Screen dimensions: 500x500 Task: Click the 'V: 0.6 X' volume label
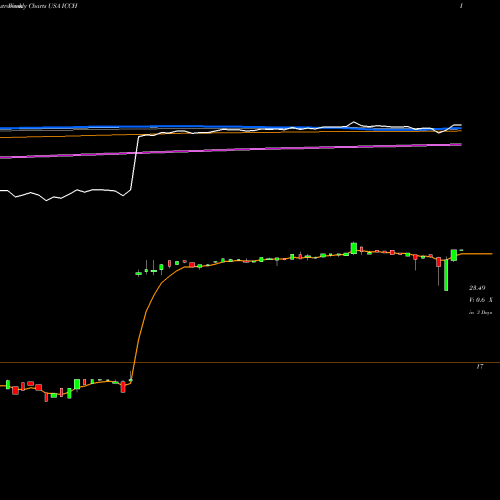(481, 300)
